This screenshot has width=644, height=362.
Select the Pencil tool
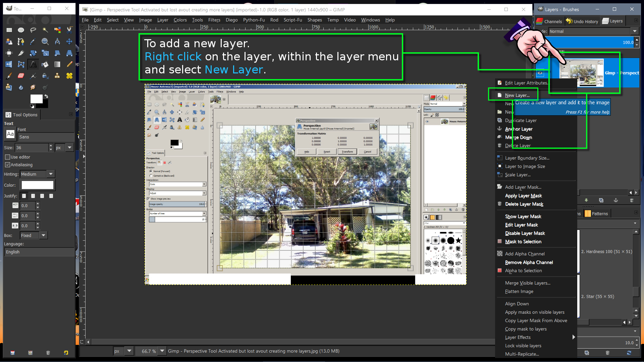click(69, 64)
